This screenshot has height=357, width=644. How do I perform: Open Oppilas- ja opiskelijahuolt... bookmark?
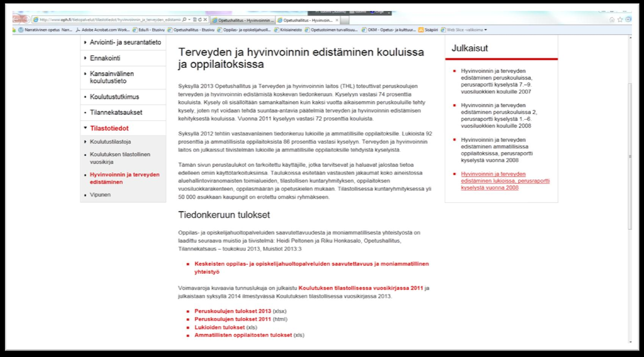click(244, 30)
